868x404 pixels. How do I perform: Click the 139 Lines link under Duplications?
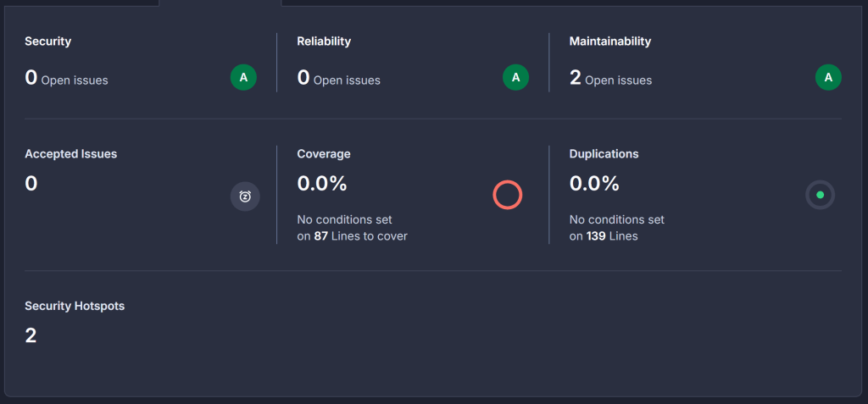(594, 236)
